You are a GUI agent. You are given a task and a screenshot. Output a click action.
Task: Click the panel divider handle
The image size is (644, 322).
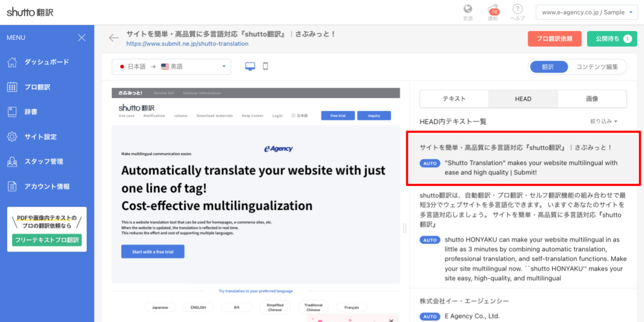pyautogui.click(x=405, y=228)
